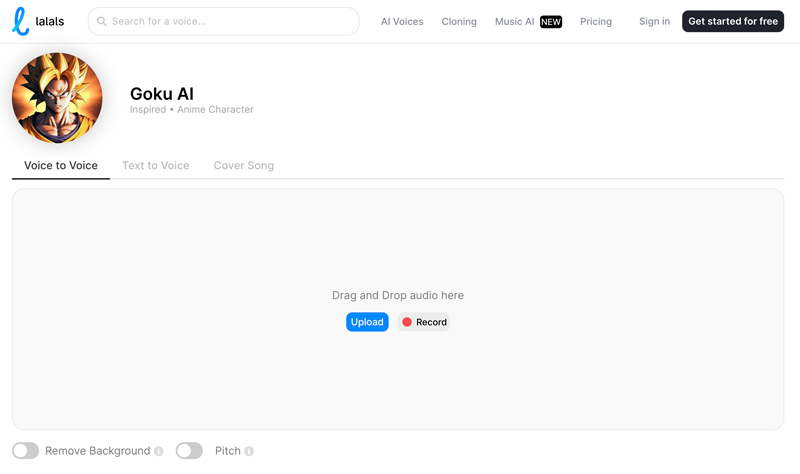
Task: Open the Remove Background info icon
Action: coord(159,451)
